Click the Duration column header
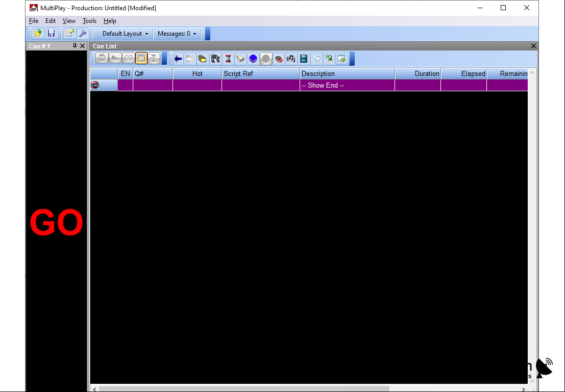Image resolution: width=565 pixels, height=392 pixels. (x=418, y=73)
